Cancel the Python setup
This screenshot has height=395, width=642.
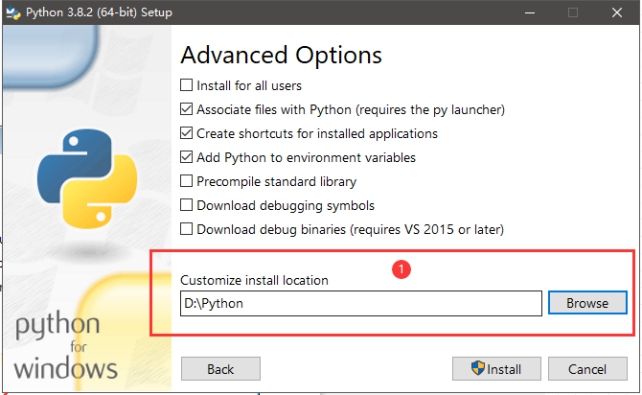[588, 369]
